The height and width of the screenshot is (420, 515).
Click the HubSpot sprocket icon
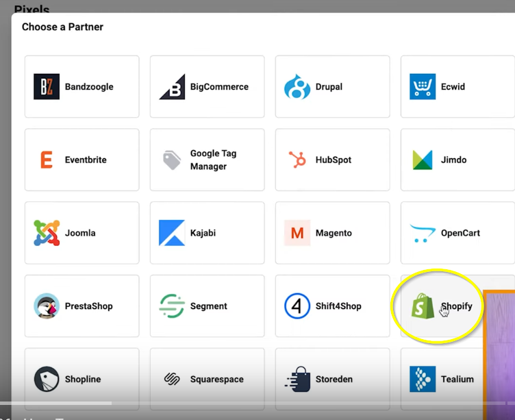click(x=297, y=160)
